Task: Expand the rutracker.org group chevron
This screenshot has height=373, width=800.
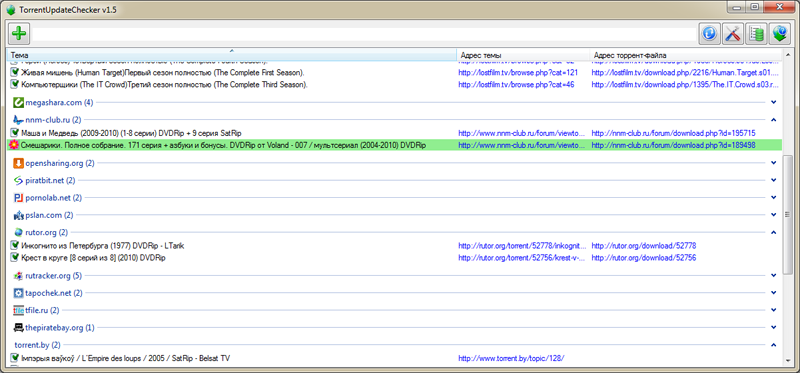Action: (x=773, y=276)
